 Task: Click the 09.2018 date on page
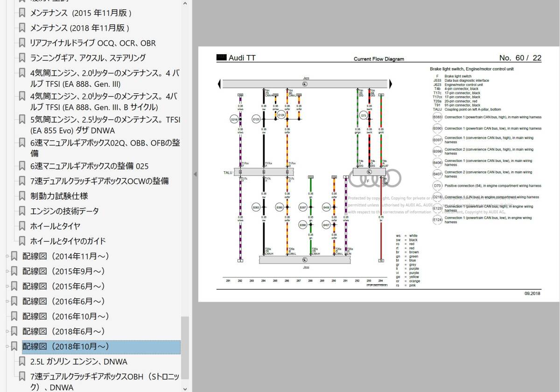[x=532, y=294]
